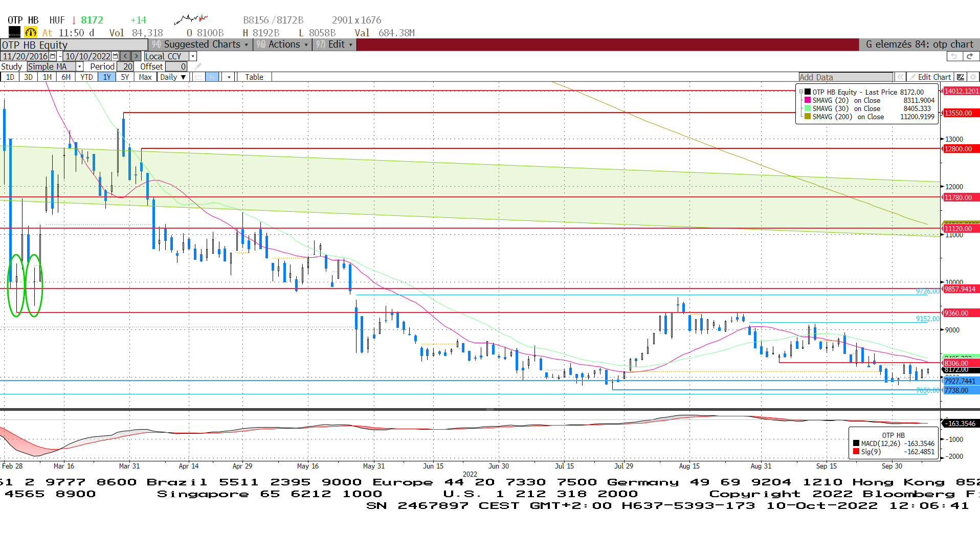Image resolution: width=980 pixels, height=534 pixels.
Task: Click the 9360.00 price level tag
Action: click(961, 313)
